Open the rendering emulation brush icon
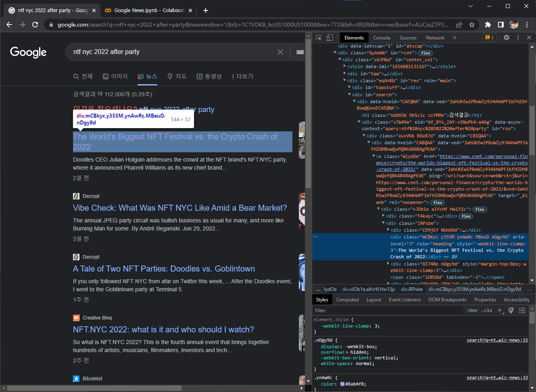Viewport: 536px width, 392px height. tap(511, 310)
